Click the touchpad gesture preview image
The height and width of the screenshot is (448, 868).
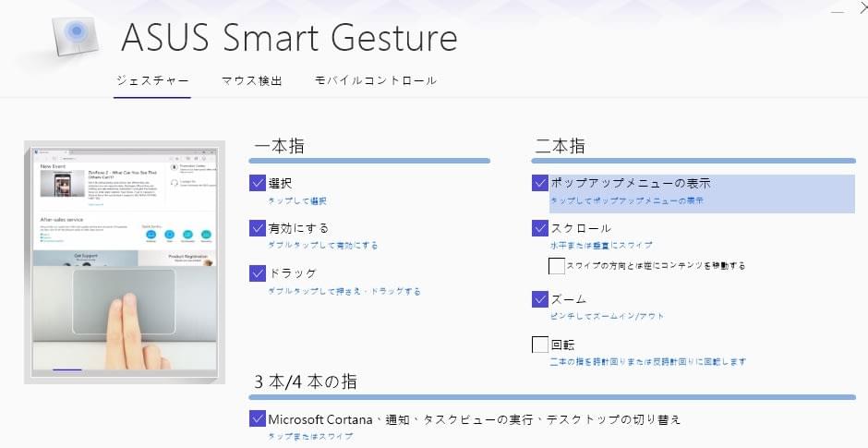[125, 262]
